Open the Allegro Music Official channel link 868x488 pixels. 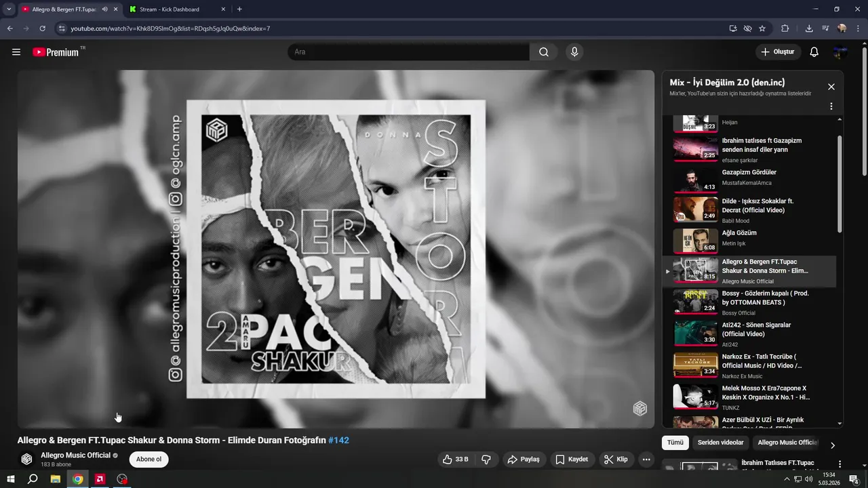[75, 455]
